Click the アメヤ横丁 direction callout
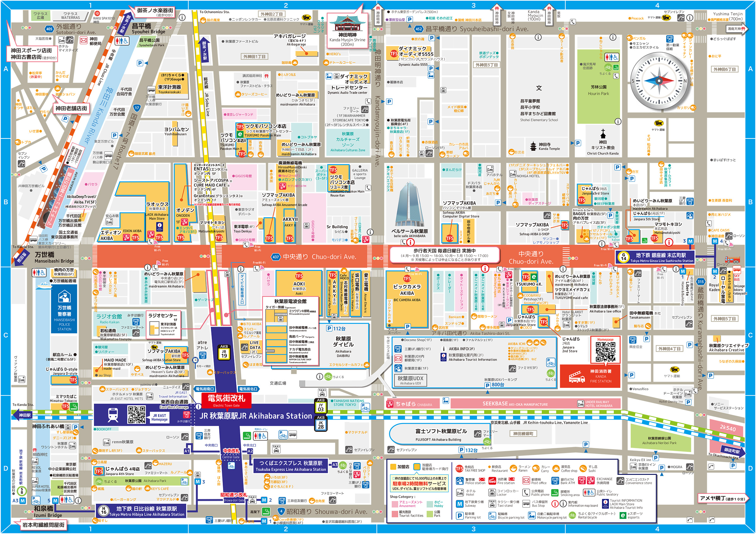The image size is (756, 534). pyautogui.click(x=724, y=498)
